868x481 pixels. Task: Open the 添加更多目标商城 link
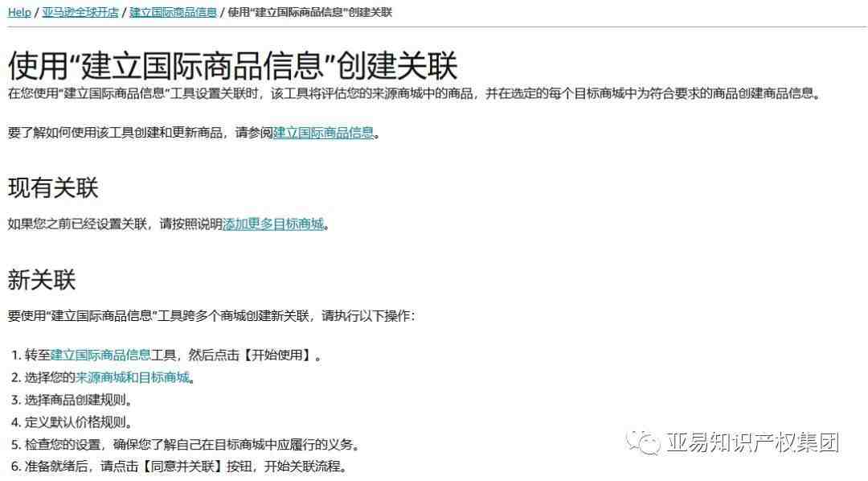(x=273, y=224)
